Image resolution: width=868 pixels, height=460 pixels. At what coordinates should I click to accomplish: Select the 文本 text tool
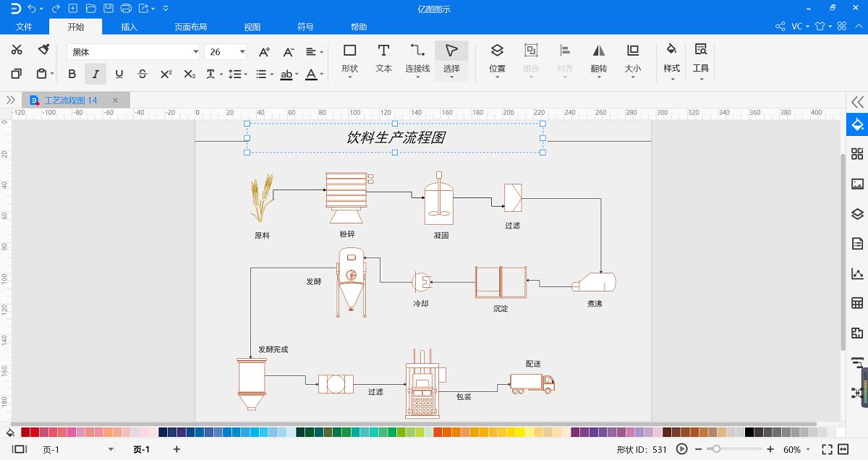coord(383,58)
